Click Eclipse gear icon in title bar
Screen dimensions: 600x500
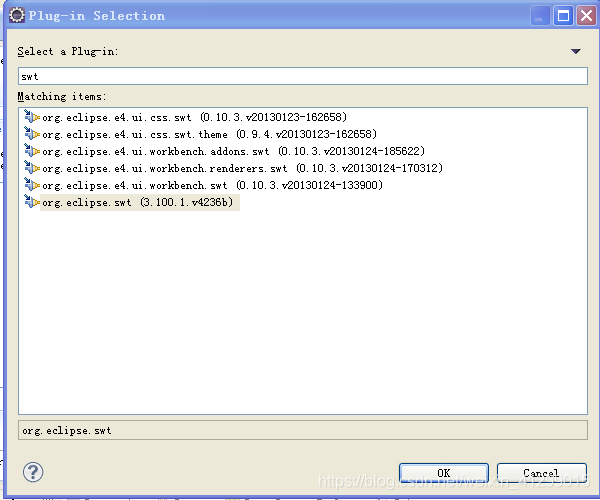pos(17,15)
